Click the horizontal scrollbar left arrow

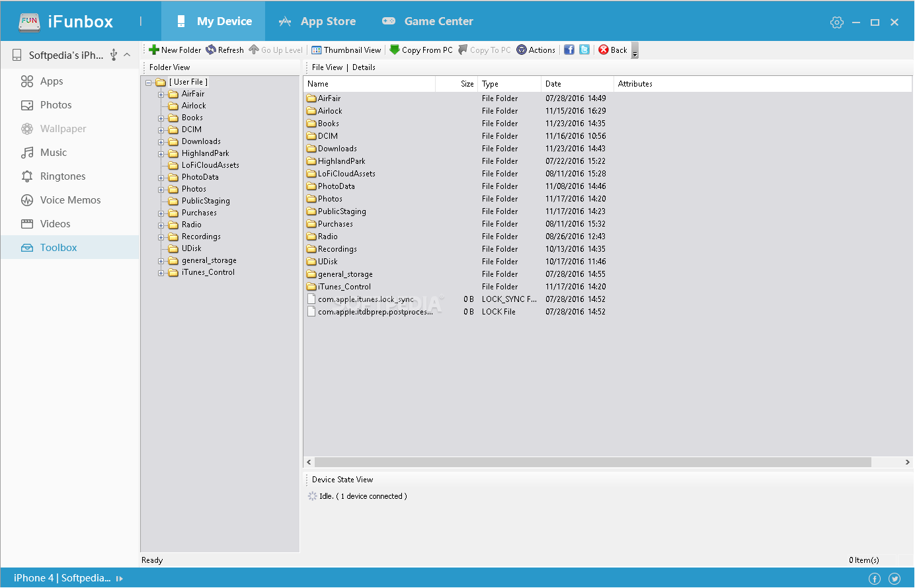[309, 462]
